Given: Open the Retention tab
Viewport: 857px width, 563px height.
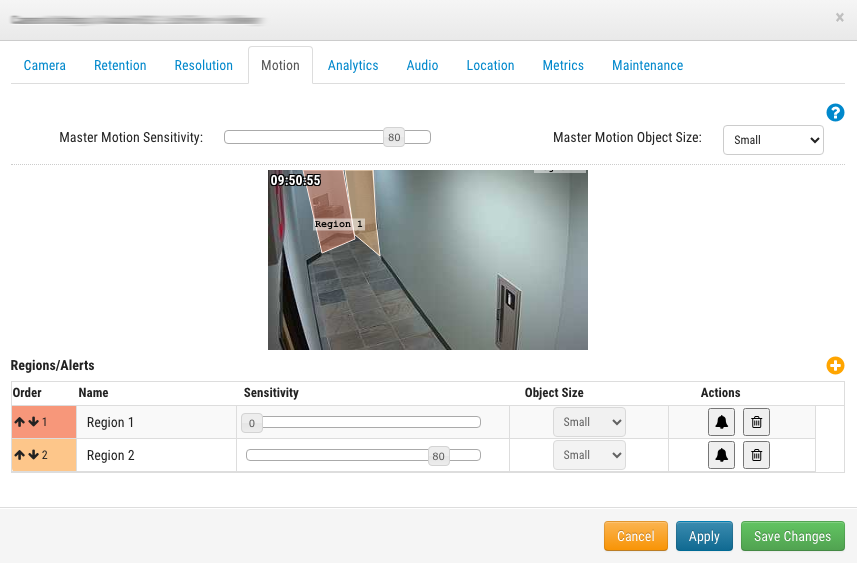Looking at the screenshot, I should [120, 66].
